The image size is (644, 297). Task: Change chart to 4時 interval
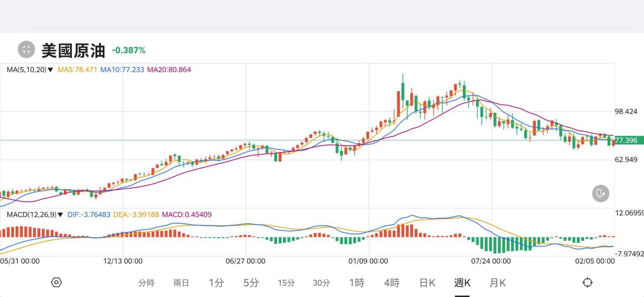[x=391, y=283]
